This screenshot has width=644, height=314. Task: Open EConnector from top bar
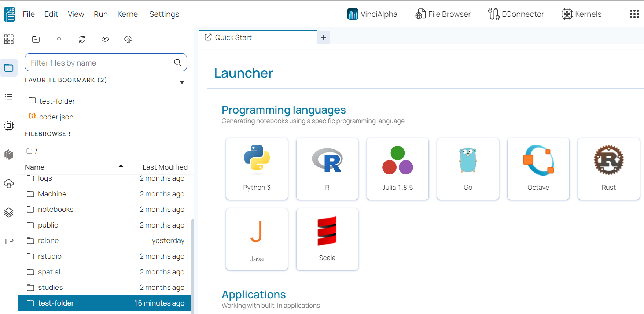tap(516, 14)
